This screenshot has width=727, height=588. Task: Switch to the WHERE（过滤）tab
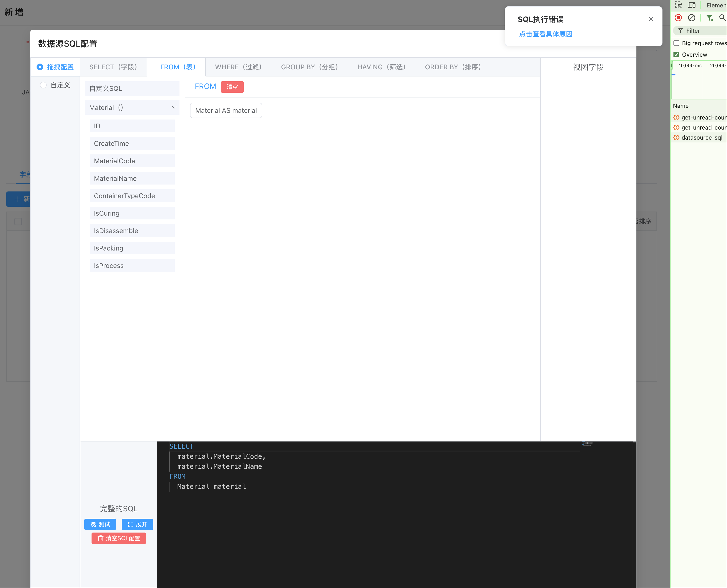[x=238, y=67]
